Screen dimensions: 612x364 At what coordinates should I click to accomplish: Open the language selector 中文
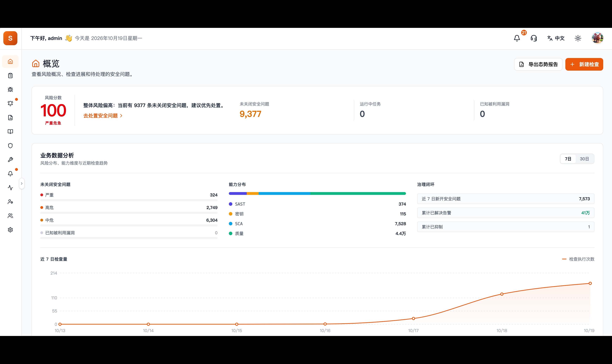556,38
